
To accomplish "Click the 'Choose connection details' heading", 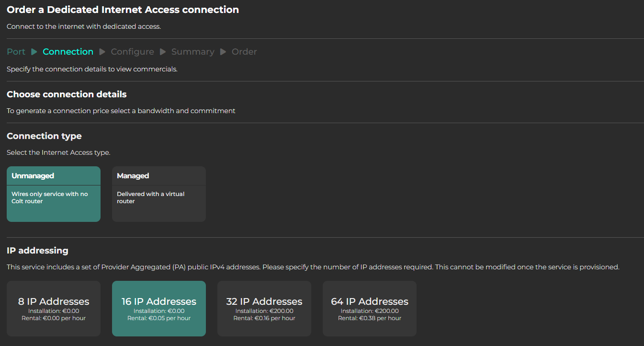I will tap(67, 94).
